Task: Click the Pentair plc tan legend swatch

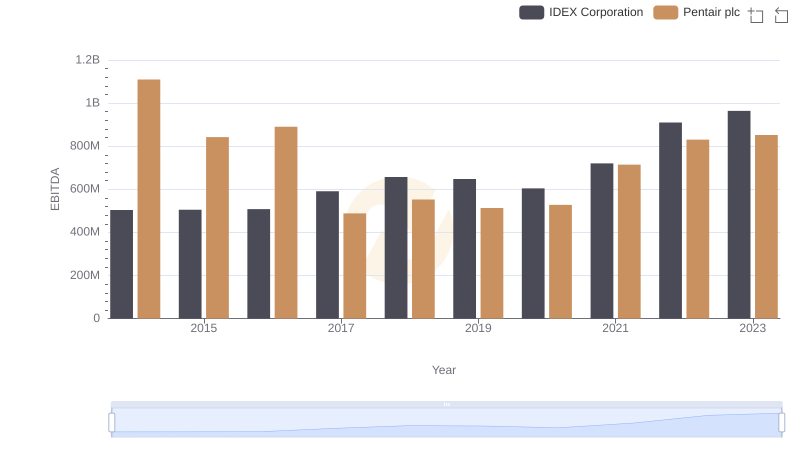Action: click(666, 12)
